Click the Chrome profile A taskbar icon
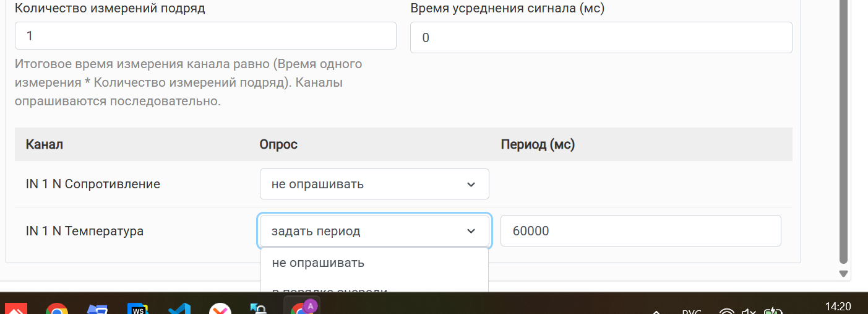 click(x=302, y=308)
